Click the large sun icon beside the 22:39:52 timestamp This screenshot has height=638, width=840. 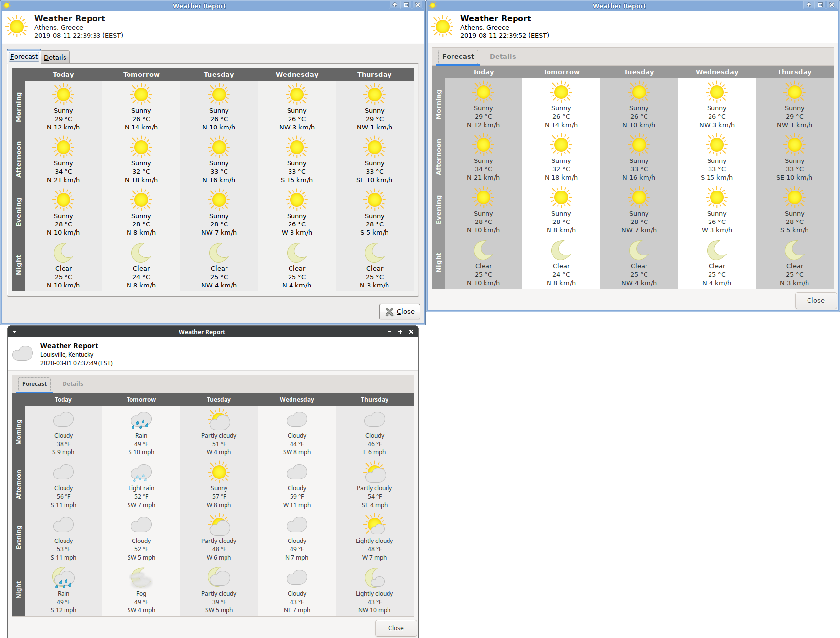[x=443, y=27]
